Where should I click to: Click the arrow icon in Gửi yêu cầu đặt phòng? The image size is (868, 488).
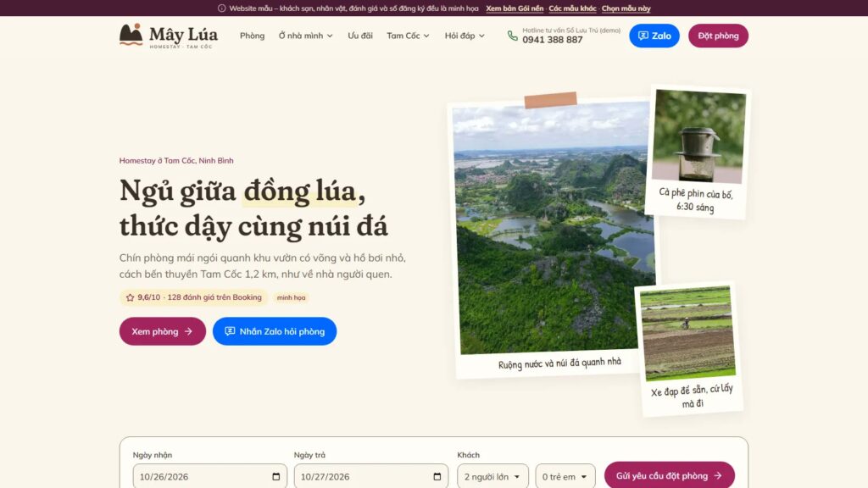pos(718,476)
